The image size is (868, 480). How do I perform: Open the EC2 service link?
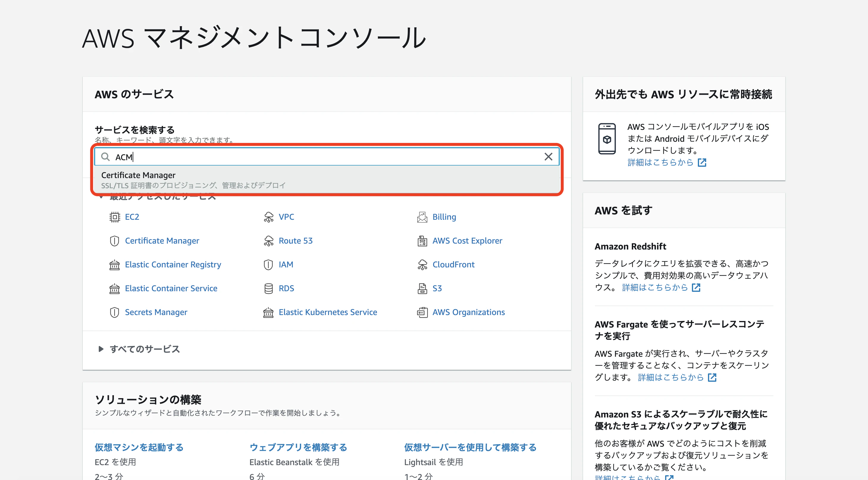click(x=132, y=217)
